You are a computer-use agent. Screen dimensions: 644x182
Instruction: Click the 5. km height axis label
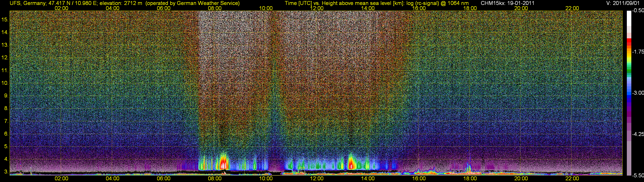pyautogui.click(x=6, y=147)
